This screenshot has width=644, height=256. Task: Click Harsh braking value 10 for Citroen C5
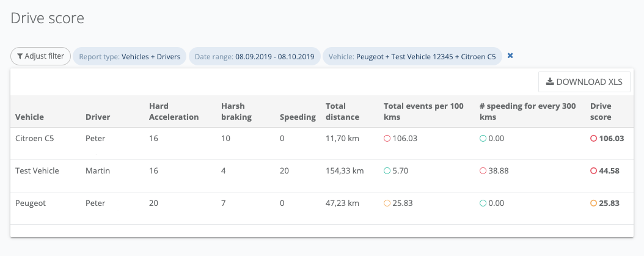pos(225,139)
